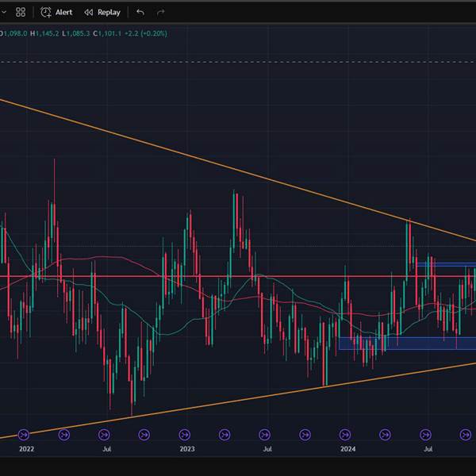This screenshot has width=476, height=476.
Task: Expand the dropdown chevron beside layout icon
Action: (4, 12)
